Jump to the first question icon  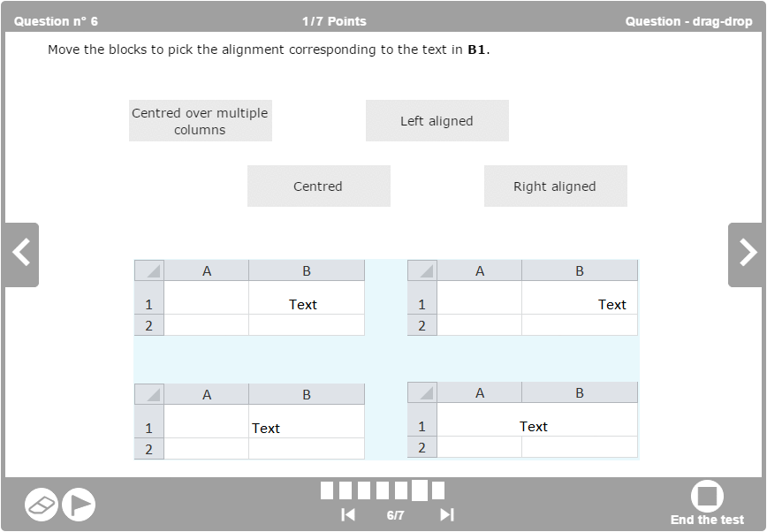coord(348,515)
